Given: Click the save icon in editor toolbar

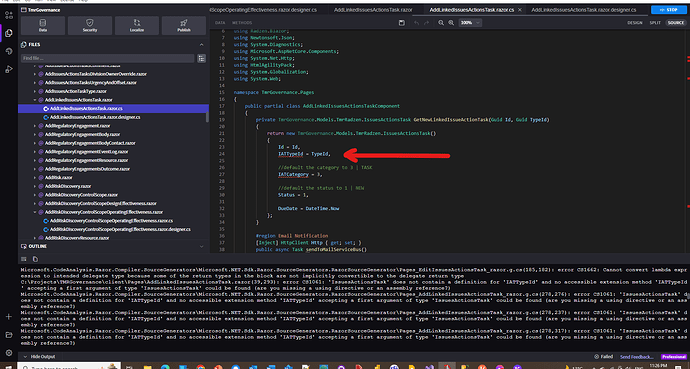Looking at the screenshot, I should coord(402,22).
